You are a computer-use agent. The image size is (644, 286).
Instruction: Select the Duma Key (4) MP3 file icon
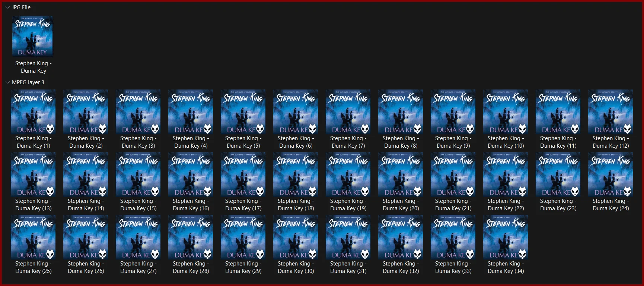pyautogui.click(x=191, y=112)
